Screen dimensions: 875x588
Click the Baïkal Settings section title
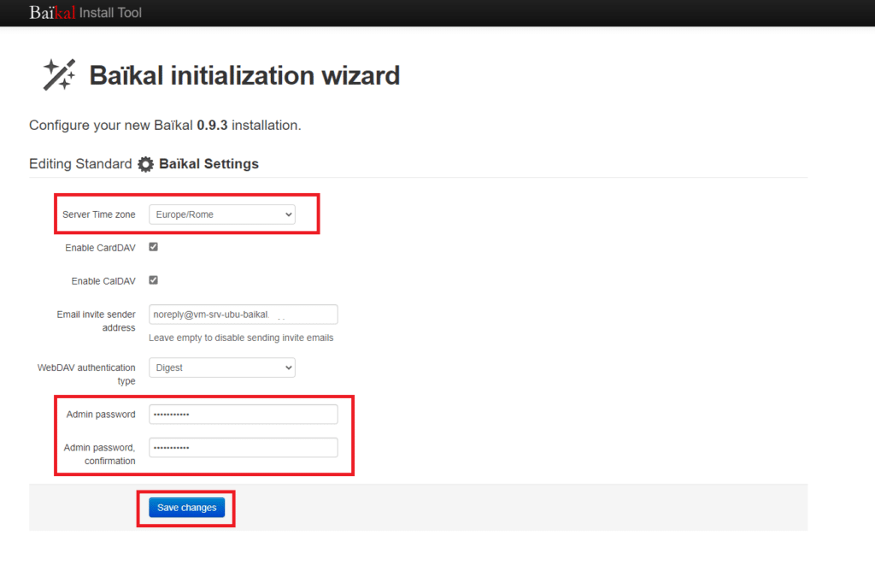(208, 164)
